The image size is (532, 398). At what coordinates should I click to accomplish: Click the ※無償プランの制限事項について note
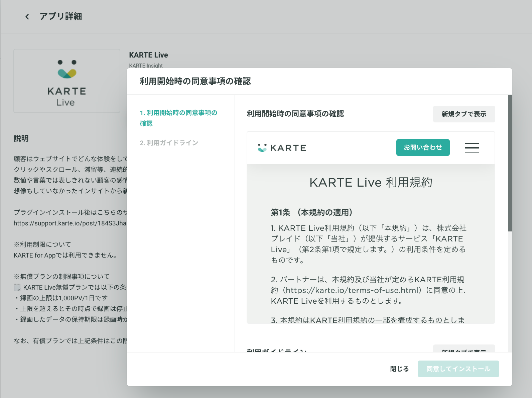click(x=61, y=277)
